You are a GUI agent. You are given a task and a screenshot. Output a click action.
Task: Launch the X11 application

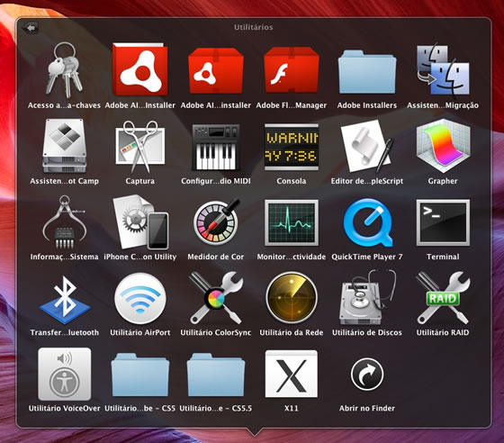pyautogui.click(x=292, y=374)
